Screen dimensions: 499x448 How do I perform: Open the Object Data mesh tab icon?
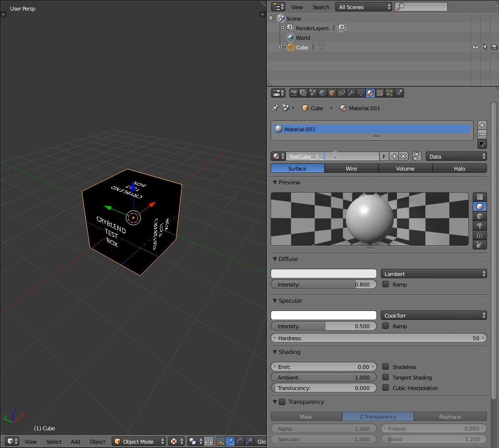(361, 93)
